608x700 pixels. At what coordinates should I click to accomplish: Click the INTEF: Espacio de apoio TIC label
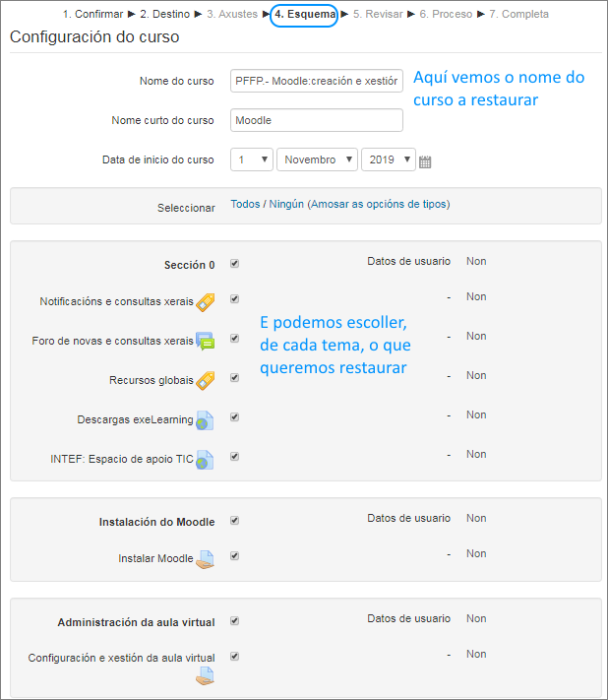(x=122, y=459)
